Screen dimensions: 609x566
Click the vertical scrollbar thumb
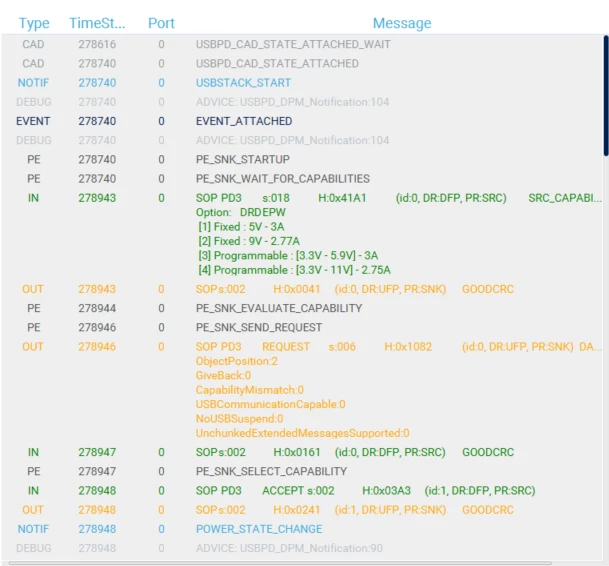coord(606,96)
